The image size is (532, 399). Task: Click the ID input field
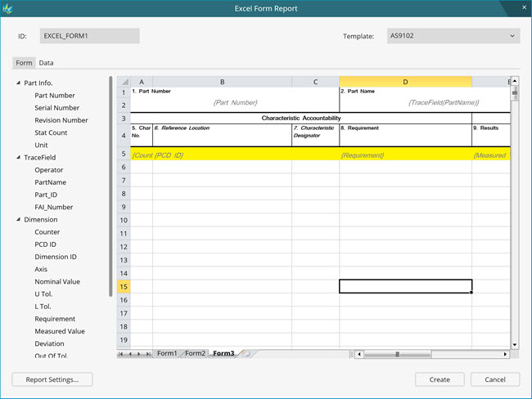89,36
